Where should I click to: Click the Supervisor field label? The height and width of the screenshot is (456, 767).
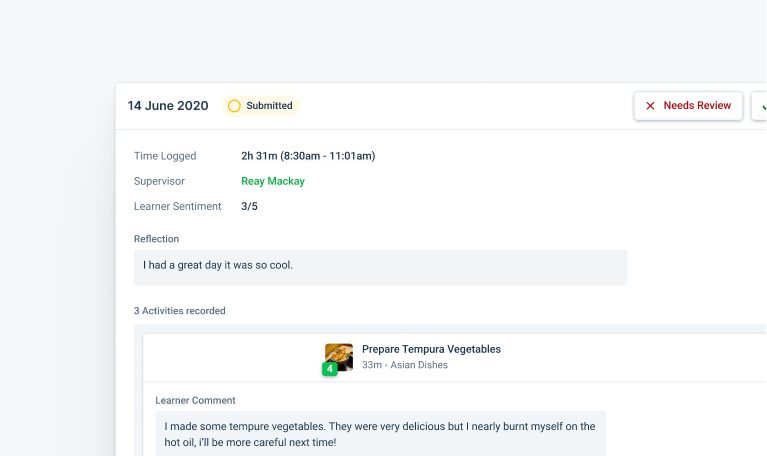click(x=159, y=181)
